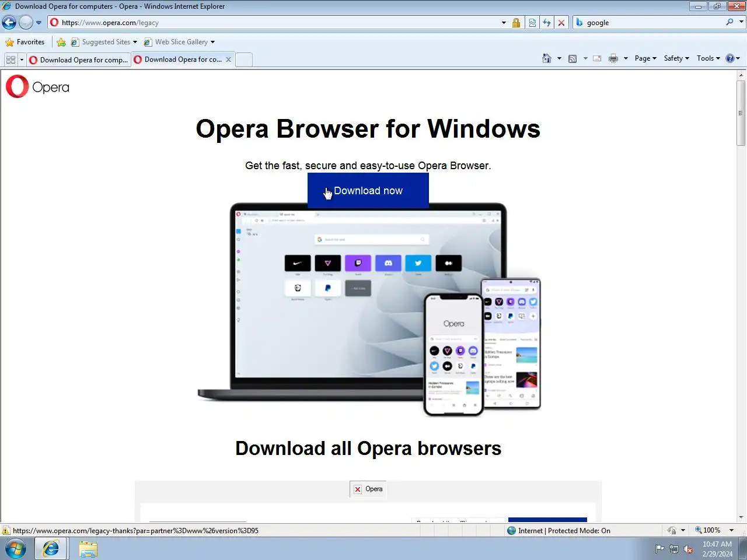This screenshot has width=747, height=560.
Task: Open the Favorites center
Action: (25, 42)
